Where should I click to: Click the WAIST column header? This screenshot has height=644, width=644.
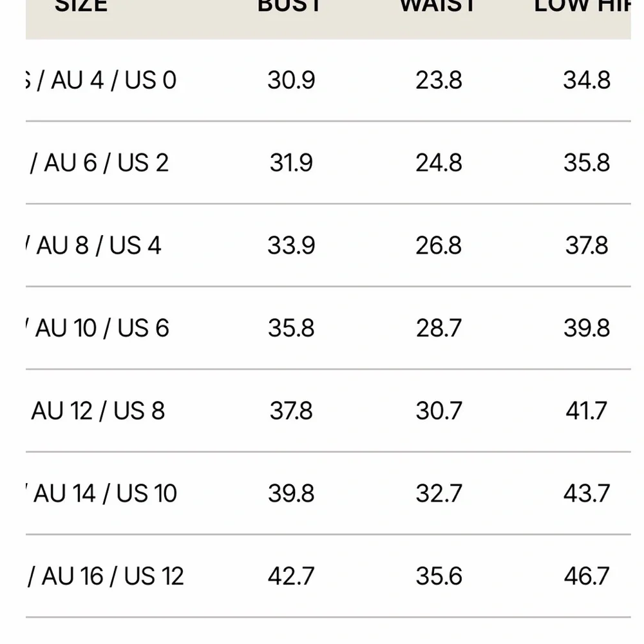[438, 6]
